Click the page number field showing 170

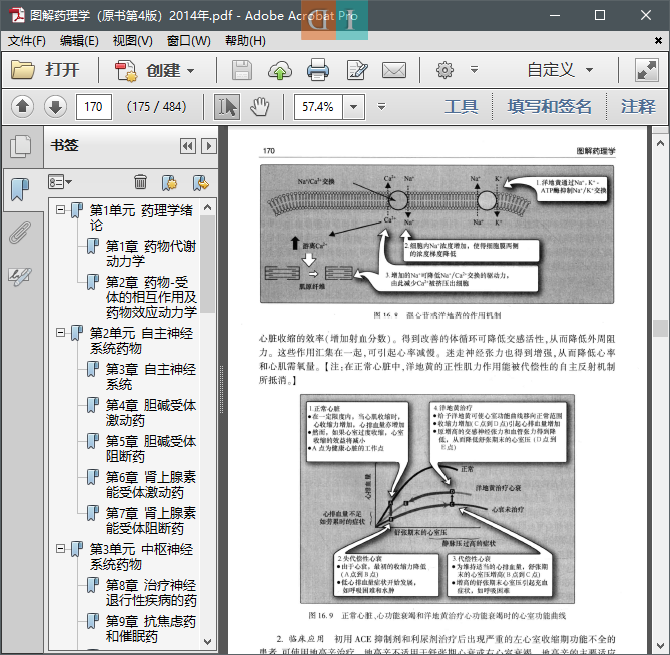coord(94,106)
